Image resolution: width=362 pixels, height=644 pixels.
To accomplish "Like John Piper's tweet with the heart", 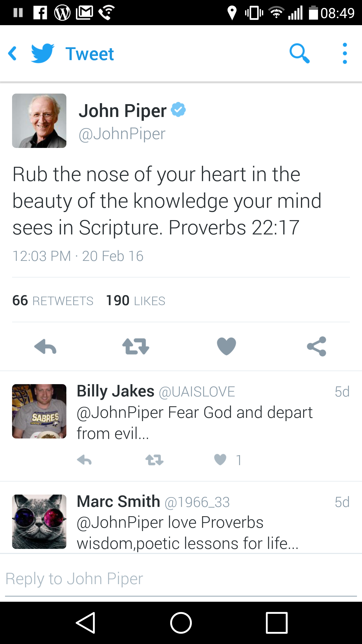I will pyautogui.click(x=226, y=346).
